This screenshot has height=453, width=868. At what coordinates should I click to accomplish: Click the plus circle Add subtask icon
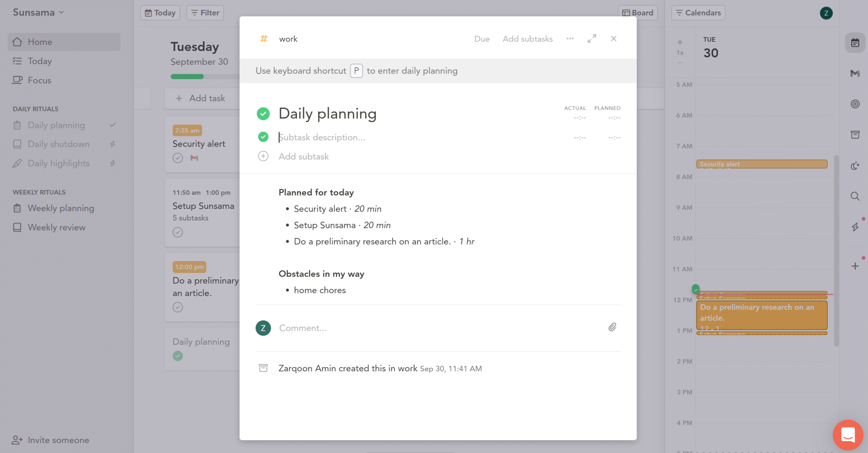pos(263,156)
